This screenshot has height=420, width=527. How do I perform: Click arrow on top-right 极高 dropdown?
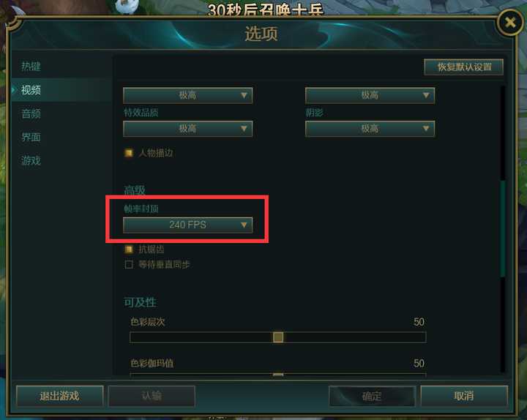point(426,95)
